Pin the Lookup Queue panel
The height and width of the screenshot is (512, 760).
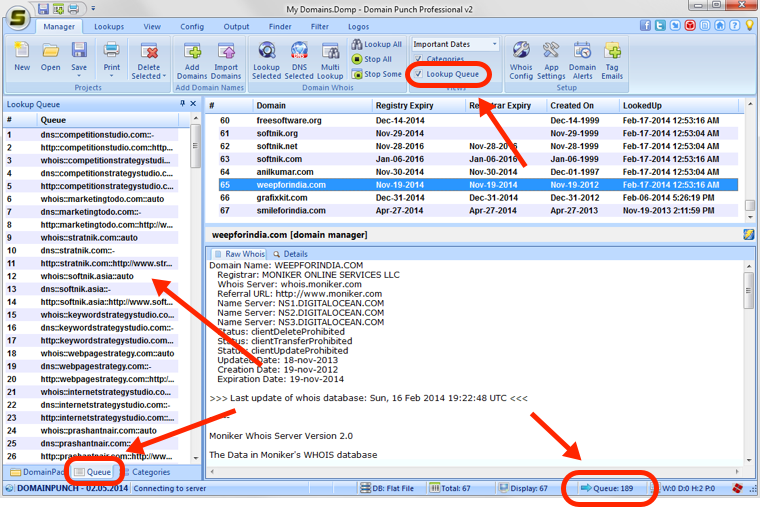tap(182, 103)
